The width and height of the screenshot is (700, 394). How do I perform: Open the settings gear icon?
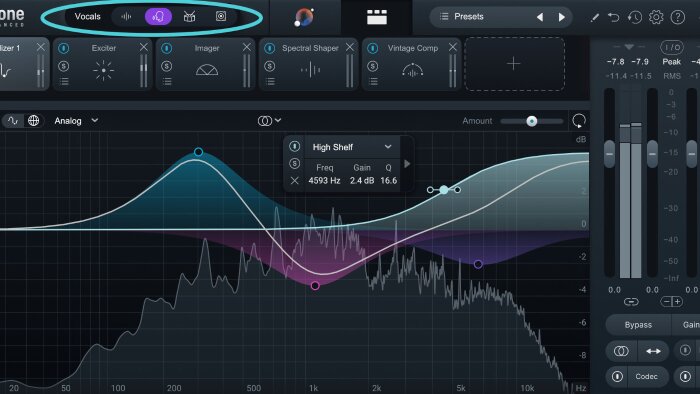coord(656,17)
